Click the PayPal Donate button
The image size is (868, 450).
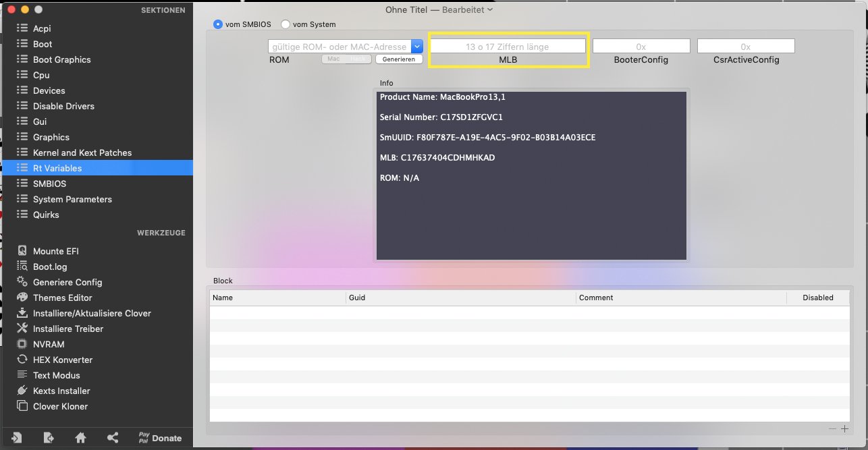coord(160,437)
